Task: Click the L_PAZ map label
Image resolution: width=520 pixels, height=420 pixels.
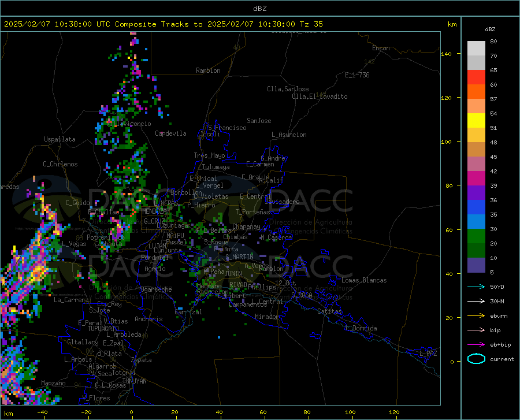Action: [428, 354]
